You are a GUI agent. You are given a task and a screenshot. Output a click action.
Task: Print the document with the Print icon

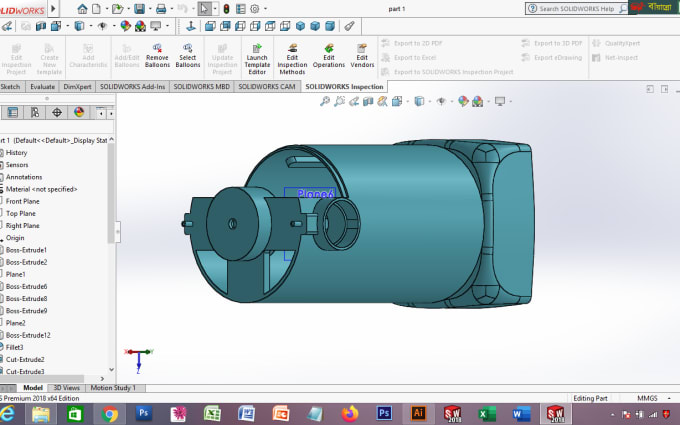pyautogui.click(x=161, y=9)
